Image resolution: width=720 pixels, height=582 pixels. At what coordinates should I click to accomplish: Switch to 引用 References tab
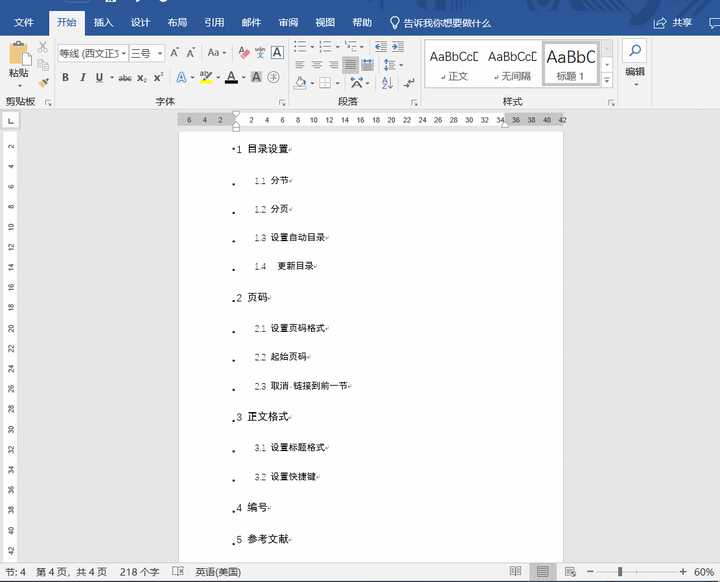[214, 23]
